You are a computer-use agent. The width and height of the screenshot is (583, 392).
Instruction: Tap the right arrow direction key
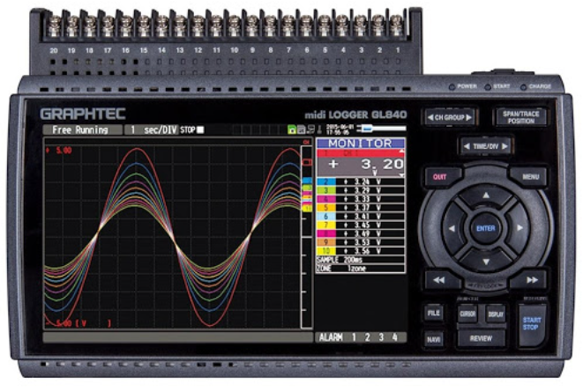pos(519,228)
